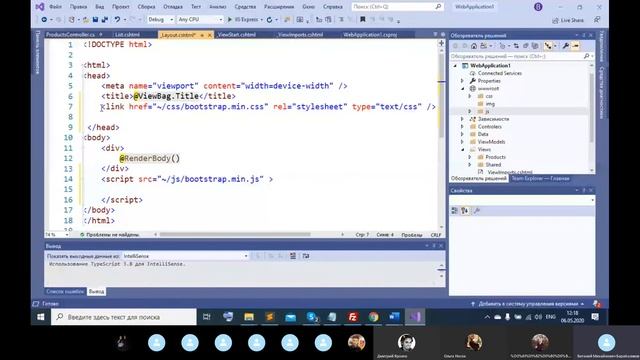Click clear all icon in Output panel

[293, 256]
